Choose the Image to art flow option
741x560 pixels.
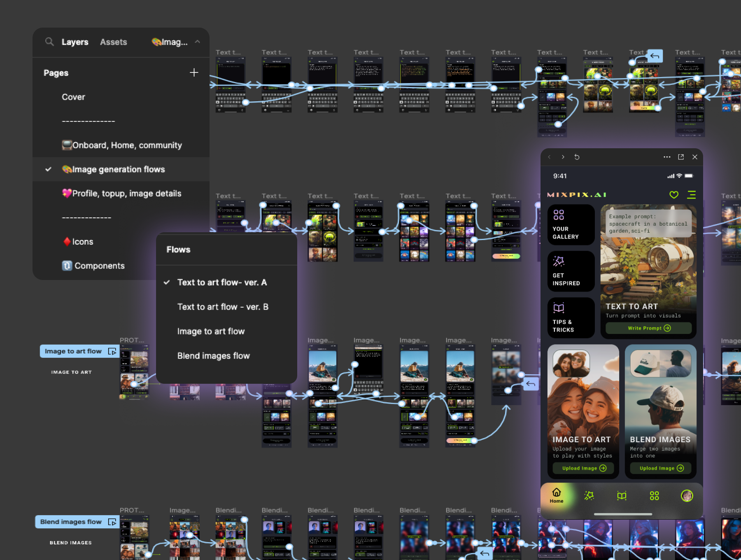pos(211,331)
